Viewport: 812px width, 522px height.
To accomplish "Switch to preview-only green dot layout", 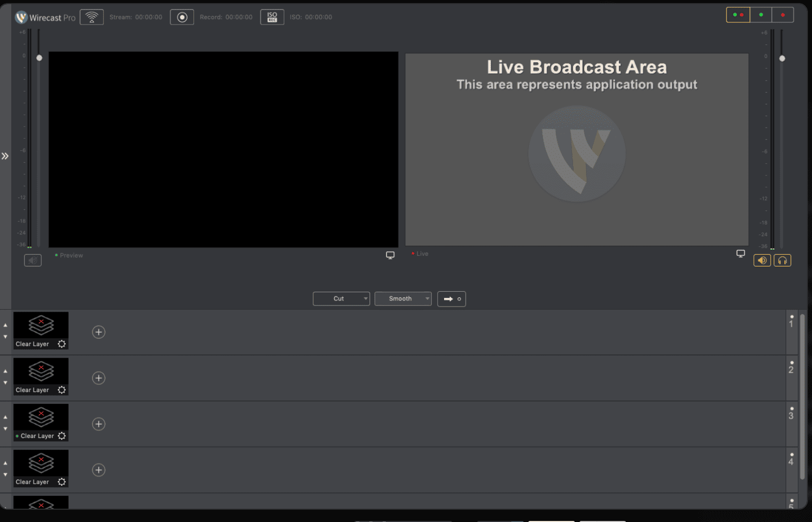I will (x=761, y=15).
